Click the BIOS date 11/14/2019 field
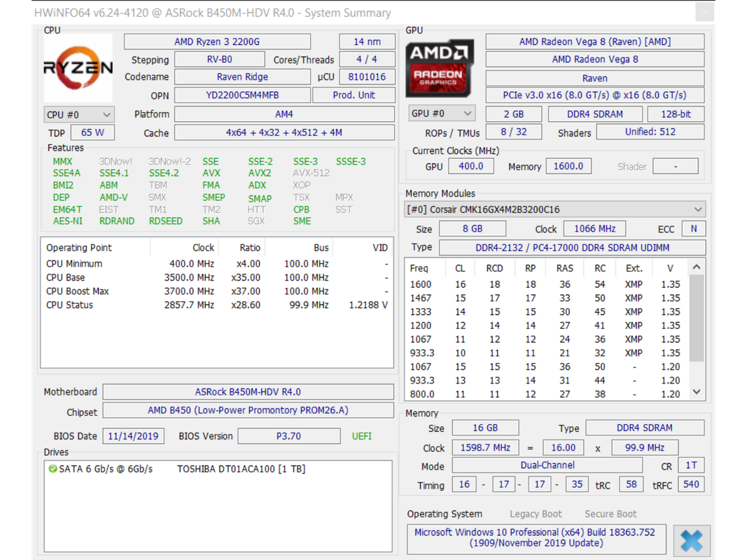This screenshot has width=747, height=560. coord(134,436)
